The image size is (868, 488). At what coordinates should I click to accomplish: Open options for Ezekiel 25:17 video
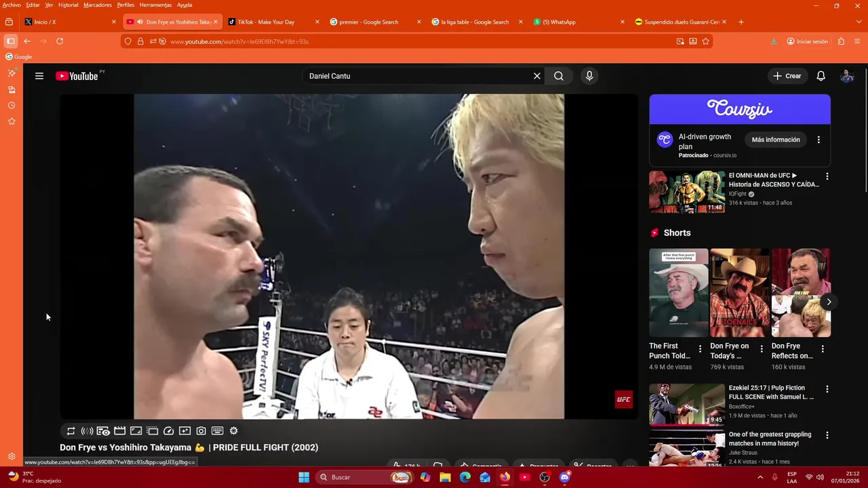point(827,389)
